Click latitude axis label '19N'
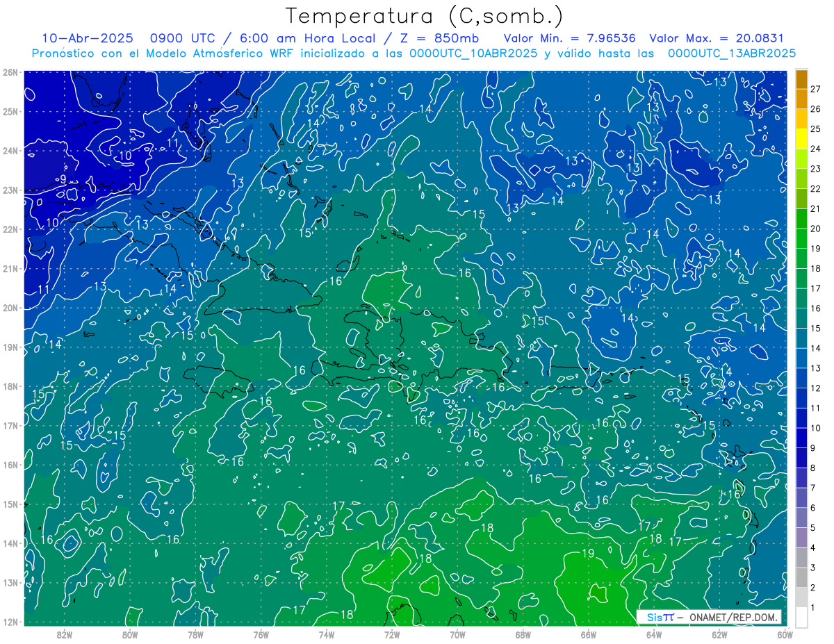The width and height of the screenshot is (834, 644). tap(10, 347)
